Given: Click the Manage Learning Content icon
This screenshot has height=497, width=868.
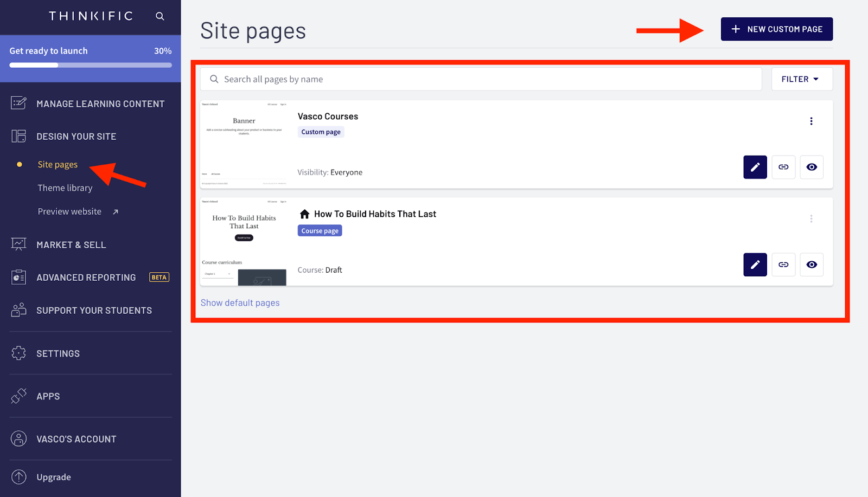Looking at the screenshot, I should pos(18,103).
